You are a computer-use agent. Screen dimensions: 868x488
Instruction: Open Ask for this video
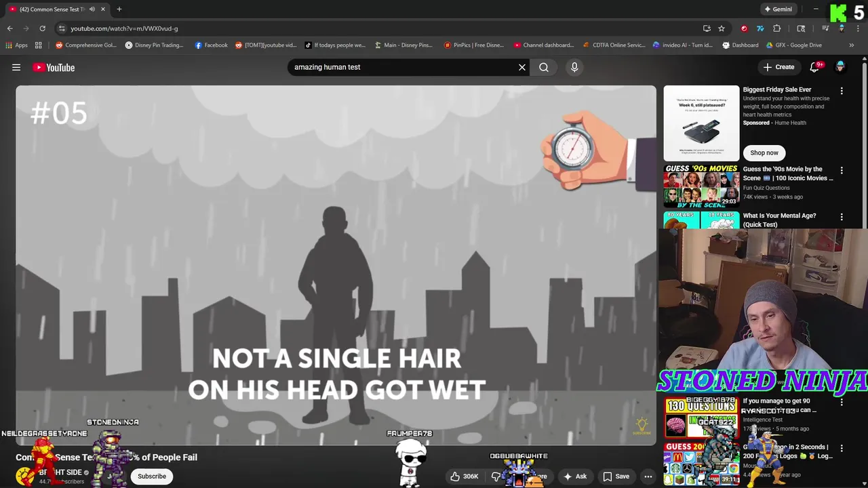(575, 476)
